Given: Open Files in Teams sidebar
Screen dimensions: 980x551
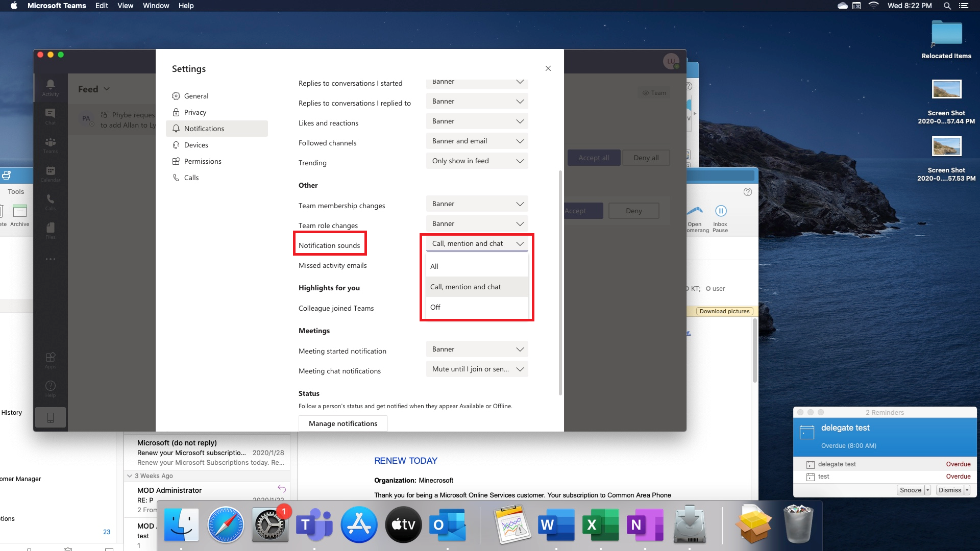Looking at the screenshot, I should (51, 230).
